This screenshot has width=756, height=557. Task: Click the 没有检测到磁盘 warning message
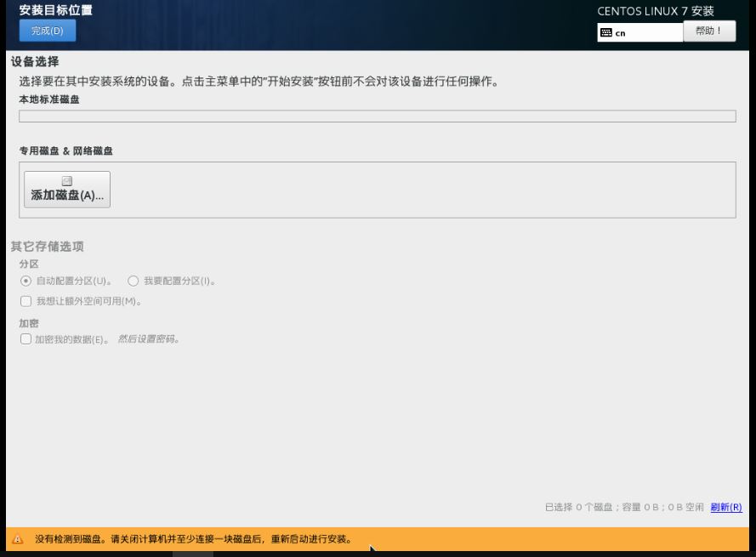tap(193, 539)
